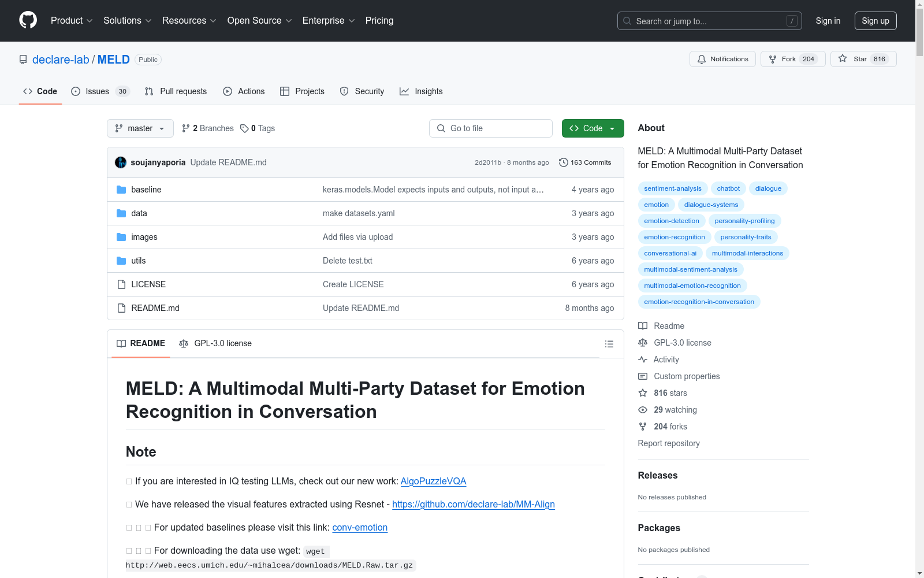
Task: Open the 163 Commits link
Action: click(x=585, y=162)
